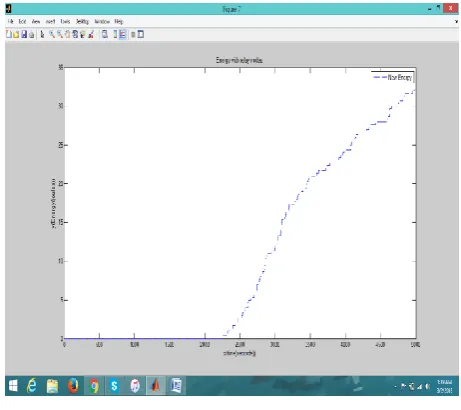
Task: Click the Link Plot toolbar icon
Action: [105, 34]
